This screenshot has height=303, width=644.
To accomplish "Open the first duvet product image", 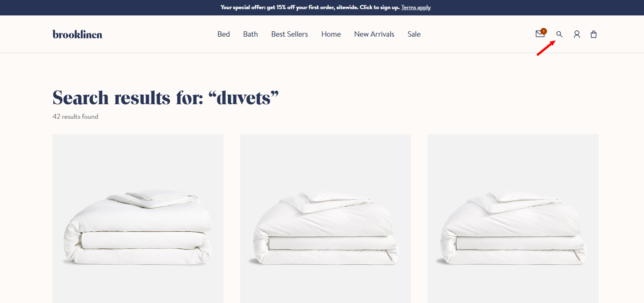I will [x=138, y=218].
